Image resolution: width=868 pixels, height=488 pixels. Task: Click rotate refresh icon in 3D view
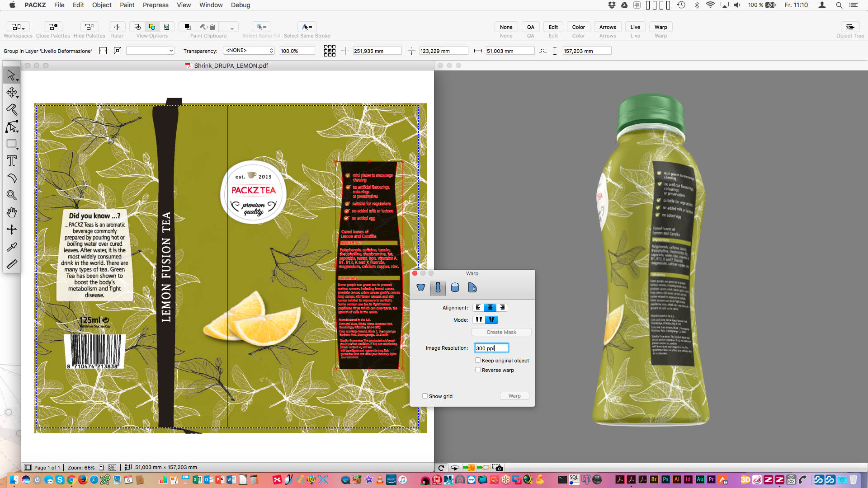(441, 468)
